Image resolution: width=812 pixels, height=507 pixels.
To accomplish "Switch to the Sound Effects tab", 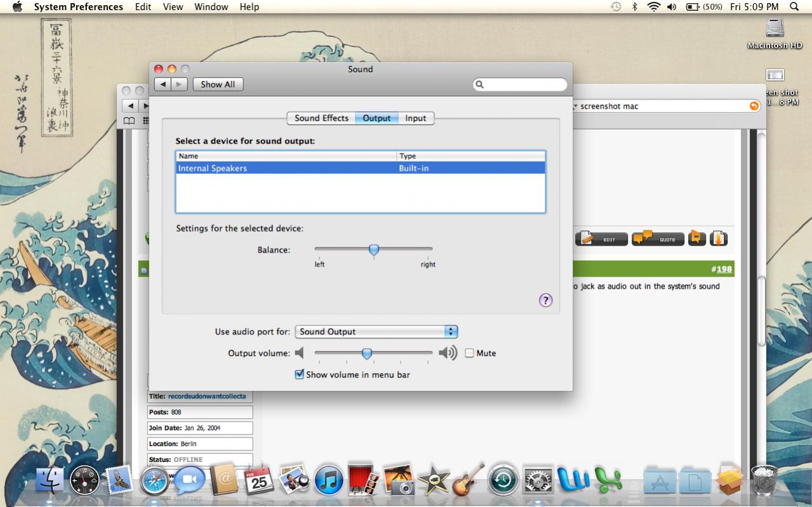I will 321,118.
